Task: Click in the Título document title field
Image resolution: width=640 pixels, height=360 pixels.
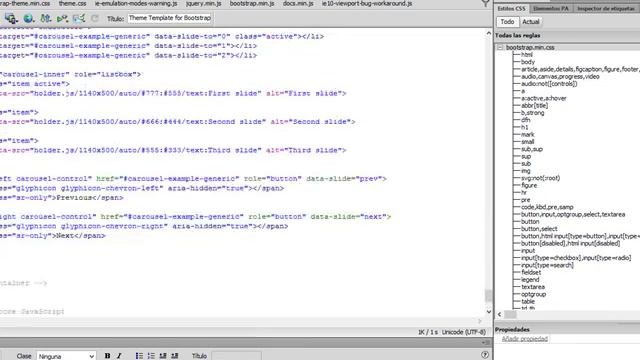Action: [169, 18]
